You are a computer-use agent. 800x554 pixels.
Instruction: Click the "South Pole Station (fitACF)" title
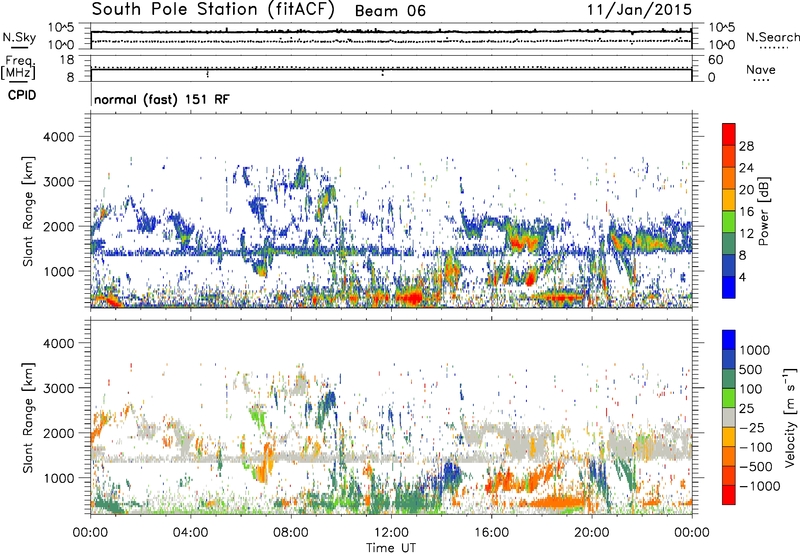click(213, 10)
